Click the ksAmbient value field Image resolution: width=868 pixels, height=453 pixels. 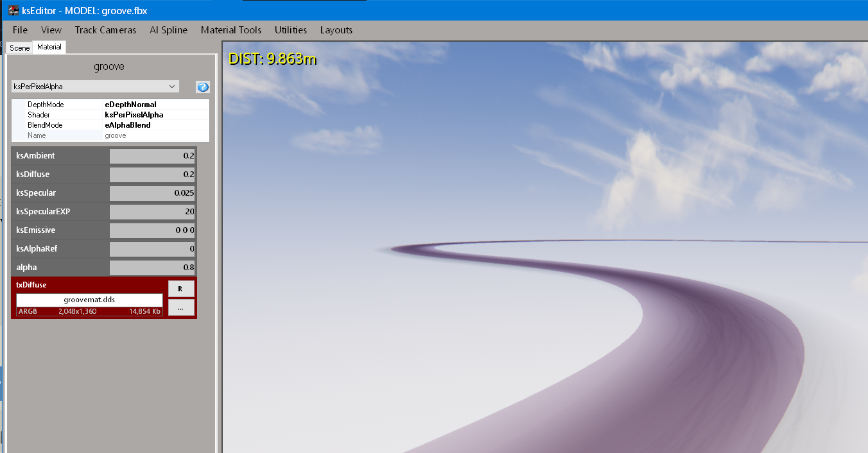[x=152, y=156]
